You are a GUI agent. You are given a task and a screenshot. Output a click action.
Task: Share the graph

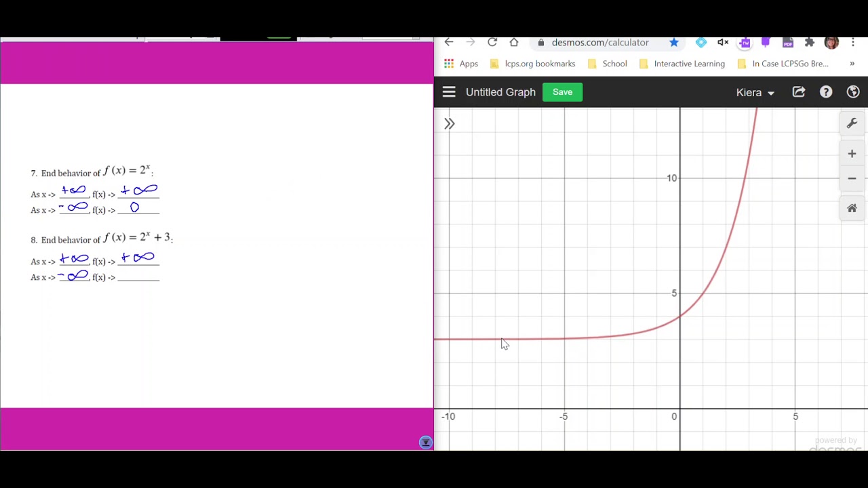click(x=799, y=92)
